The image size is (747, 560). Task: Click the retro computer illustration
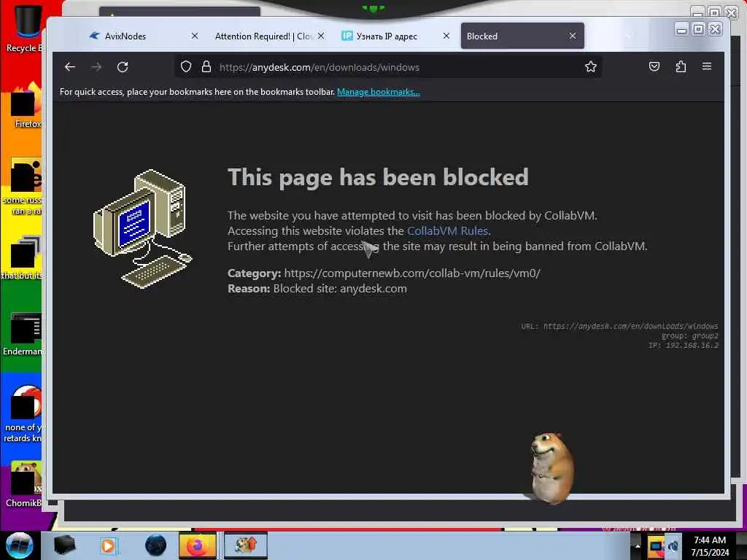(143, 229)
